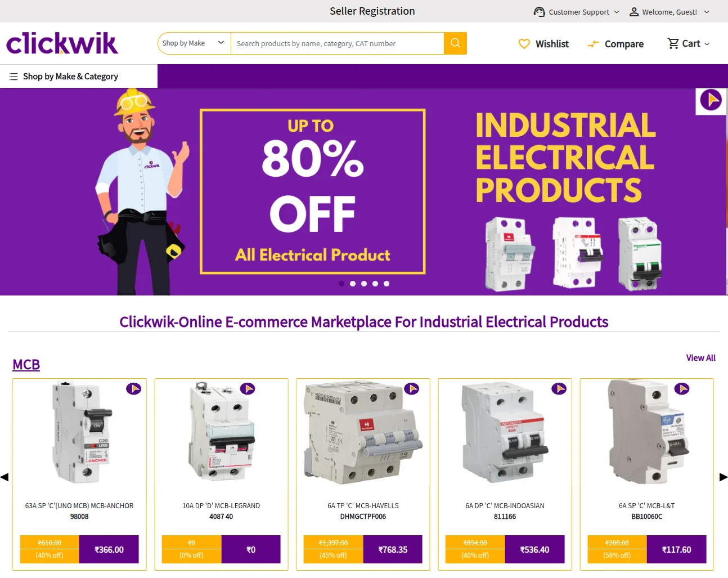Expand the Welcome, Guest account dropdown
Viewport: 728px width, 578px height.
point(669,12)
